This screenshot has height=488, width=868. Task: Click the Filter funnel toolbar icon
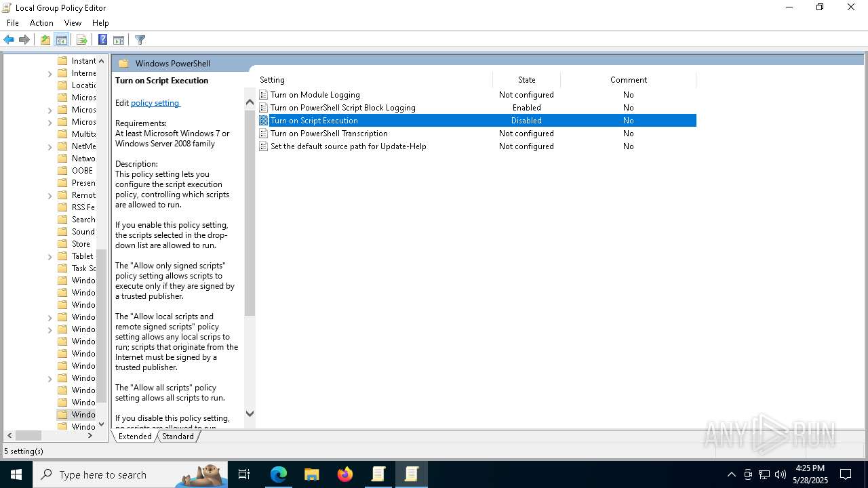(x=140, y=40)
